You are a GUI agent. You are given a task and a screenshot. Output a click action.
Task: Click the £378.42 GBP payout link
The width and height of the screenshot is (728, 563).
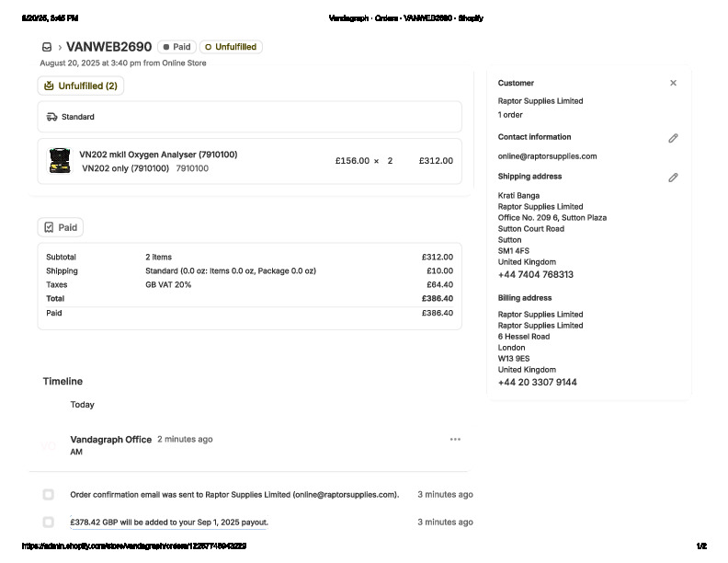click(169, 523)
